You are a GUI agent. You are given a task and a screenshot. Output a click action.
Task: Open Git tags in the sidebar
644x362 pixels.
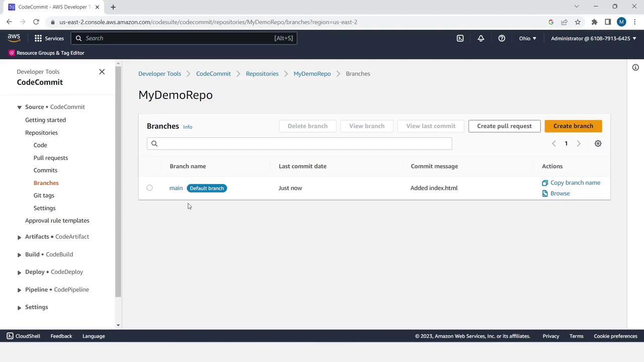coord(44,196)
